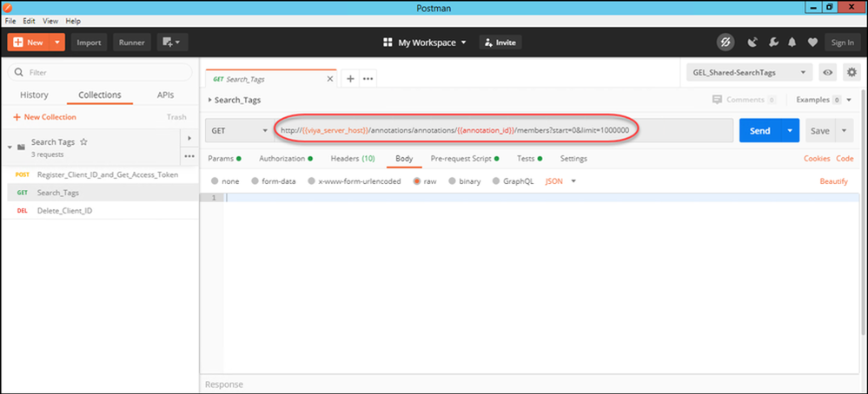
Task: Click the heart icon in header
Action: pos(812,43)
